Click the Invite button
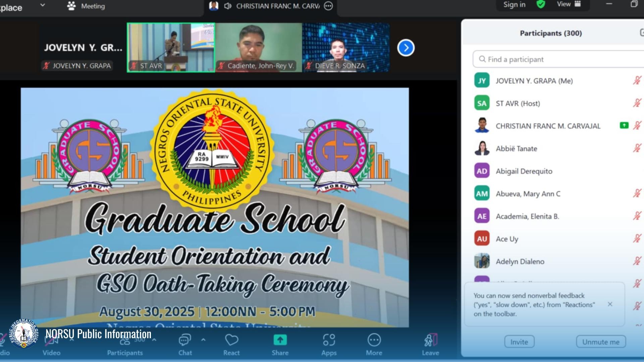Image resolution: width=644 pixels, height=362 pixels. click(519, 342)
